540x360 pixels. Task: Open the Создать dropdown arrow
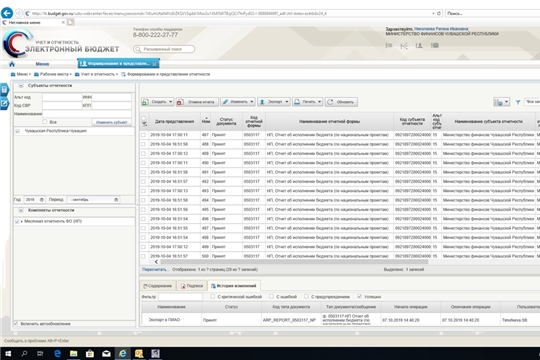click(170, 102)
